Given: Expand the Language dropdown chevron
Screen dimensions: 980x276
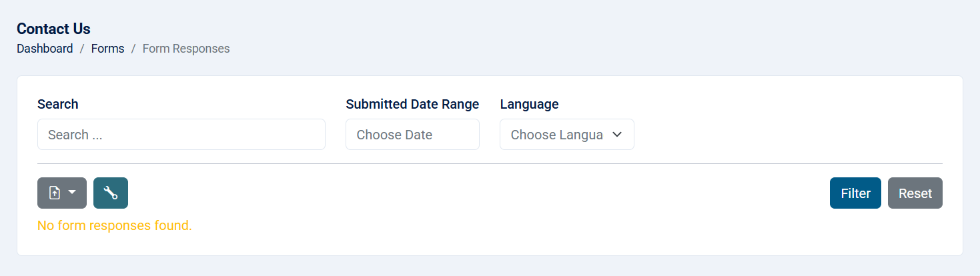Looking at the screenshot, I should (x=617, y=135).
